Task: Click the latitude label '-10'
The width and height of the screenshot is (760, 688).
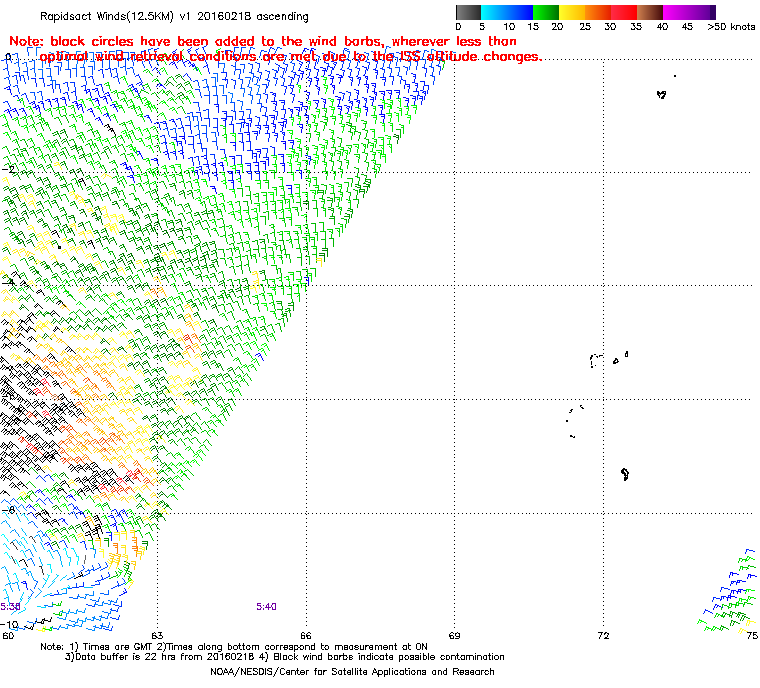Action: coord(10,624)
